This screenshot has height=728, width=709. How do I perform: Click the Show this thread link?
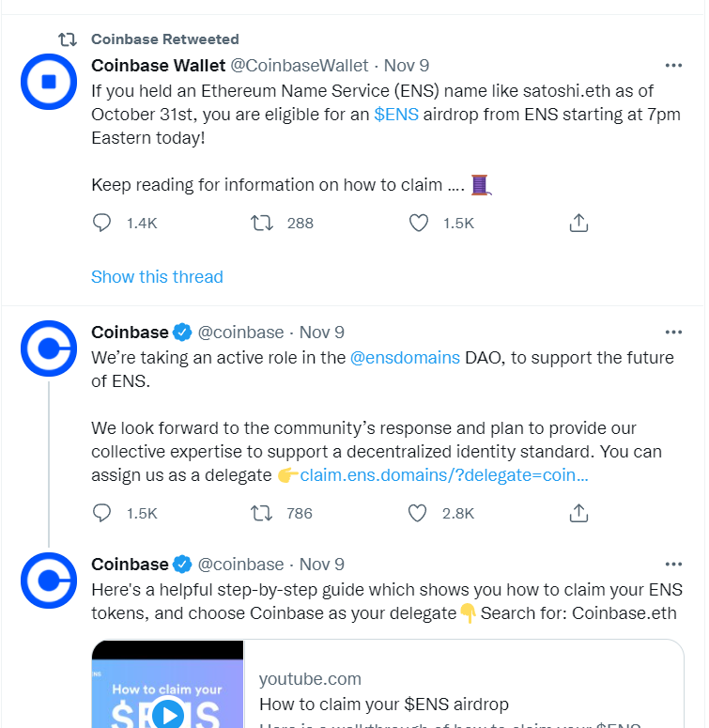(x=157, y=277)
